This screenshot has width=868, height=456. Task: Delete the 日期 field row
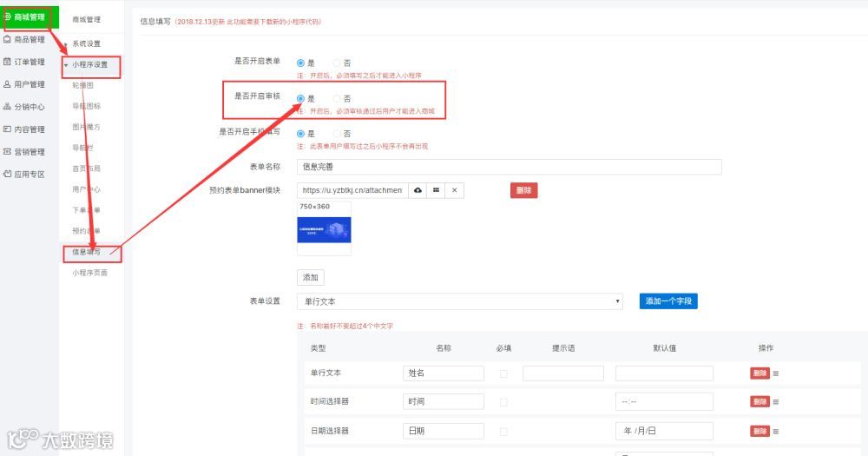click(760, 431)
